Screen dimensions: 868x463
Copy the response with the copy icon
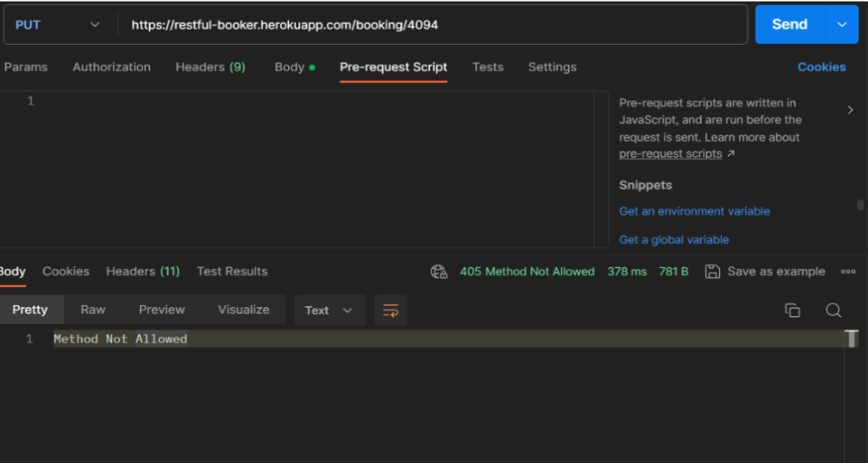click(793, 310)
